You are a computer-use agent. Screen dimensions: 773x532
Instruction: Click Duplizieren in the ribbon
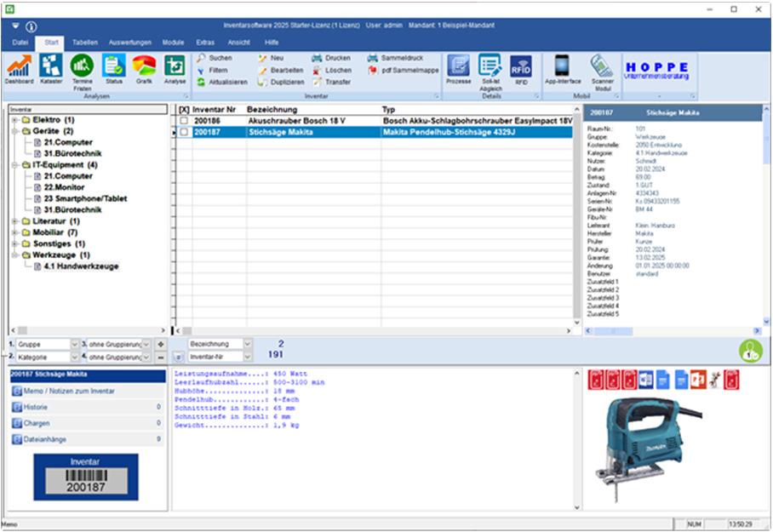point(280,83)
